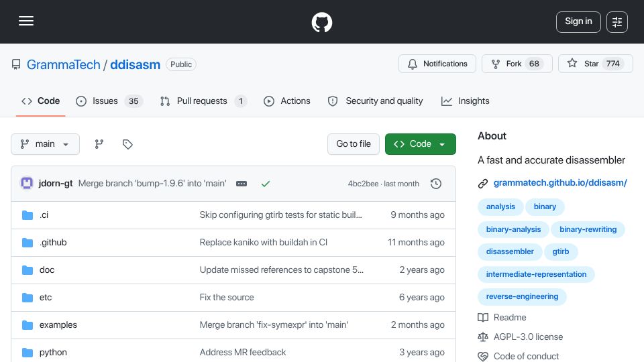Select the gtirb topic tag

561,251
